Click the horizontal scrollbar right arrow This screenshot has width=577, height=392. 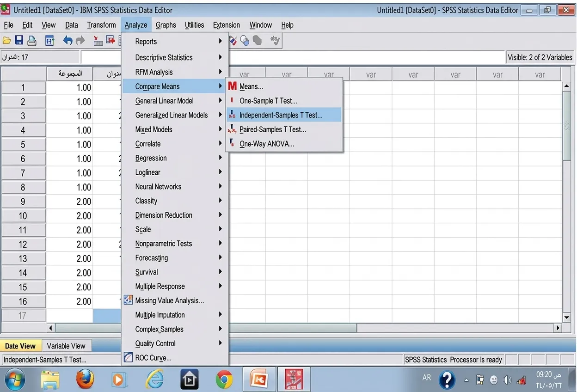(x=558, y=328)
